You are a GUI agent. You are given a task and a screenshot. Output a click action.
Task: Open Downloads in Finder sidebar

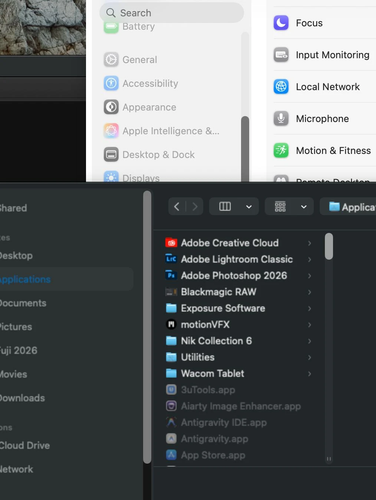[x=22, y=398]
